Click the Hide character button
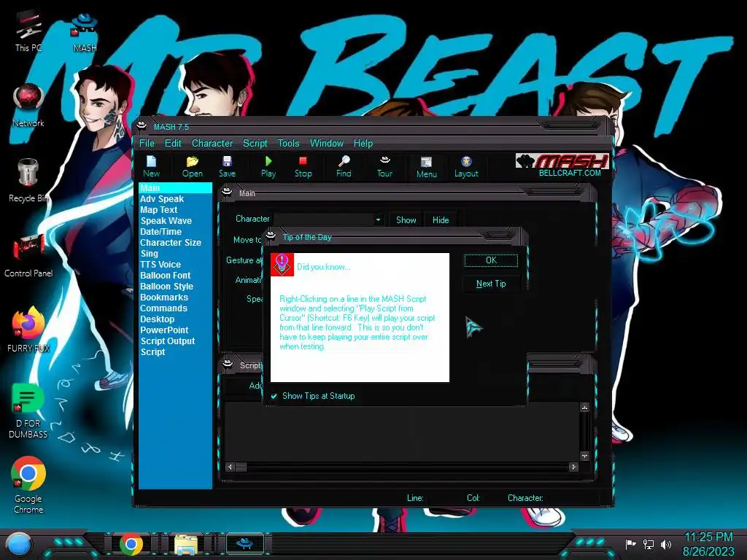The width and height of the screenshot is (747, 560). [x=440, y=220]
